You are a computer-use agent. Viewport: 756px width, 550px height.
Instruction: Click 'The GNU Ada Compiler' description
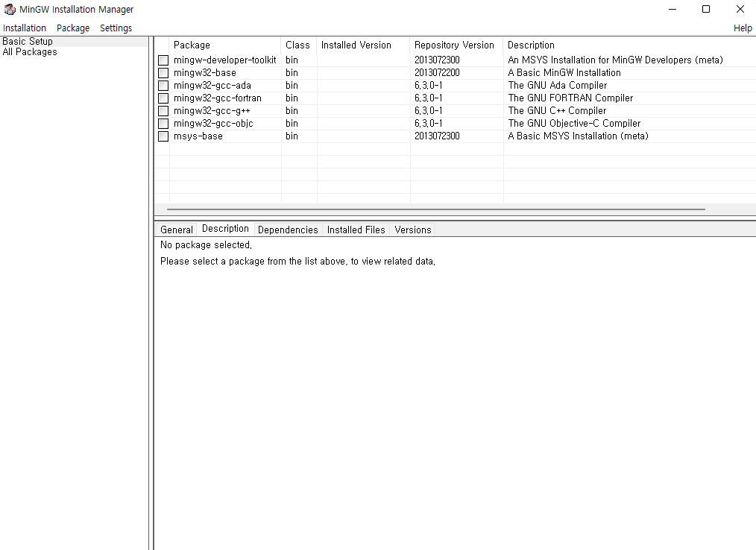558,85
